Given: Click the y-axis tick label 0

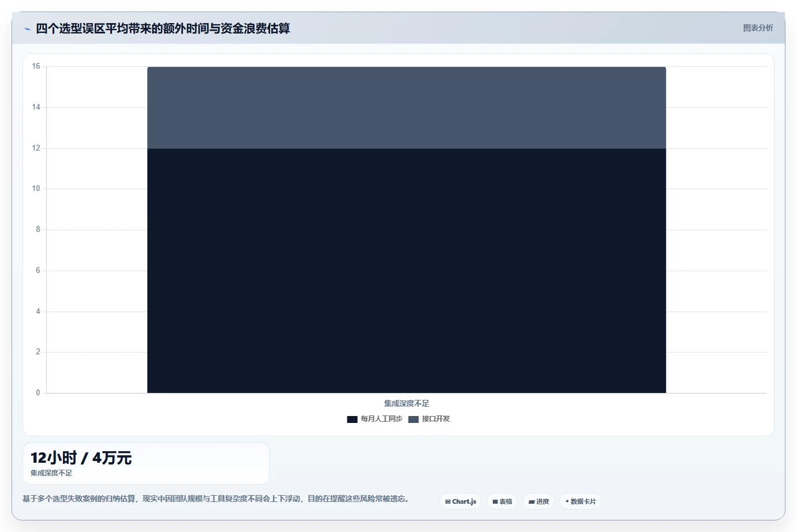Looking at the screenshot, I should (x=38, y=393).
